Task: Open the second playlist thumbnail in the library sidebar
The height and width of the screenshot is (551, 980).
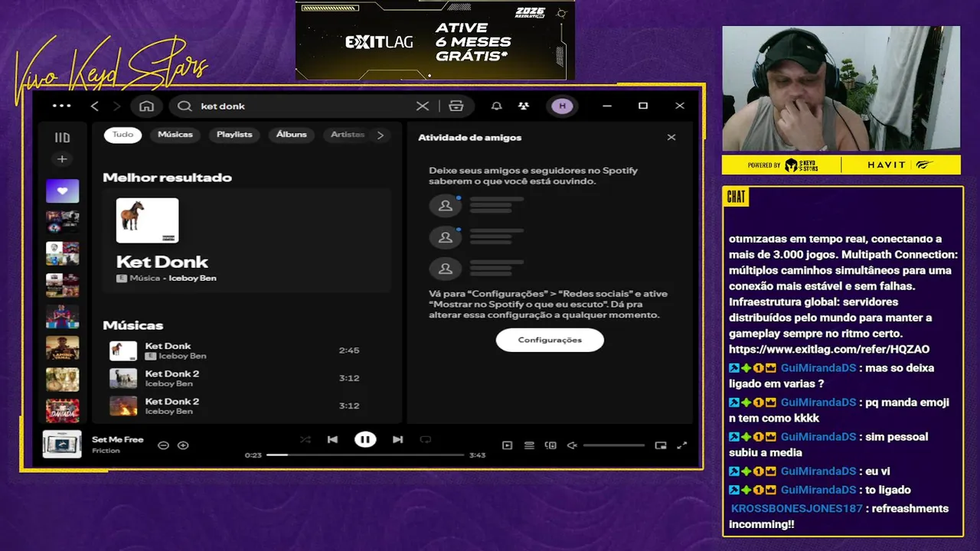Action: pyautogui.click(x=62, y=222)
